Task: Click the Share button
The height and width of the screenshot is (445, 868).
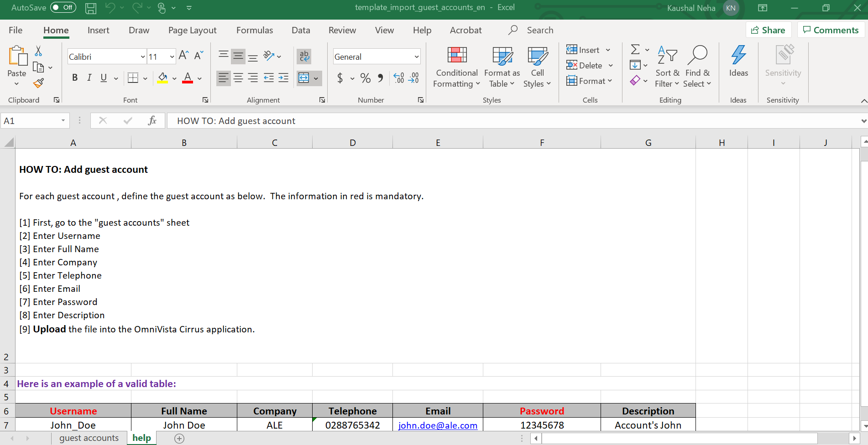Action: click(768, 30)
